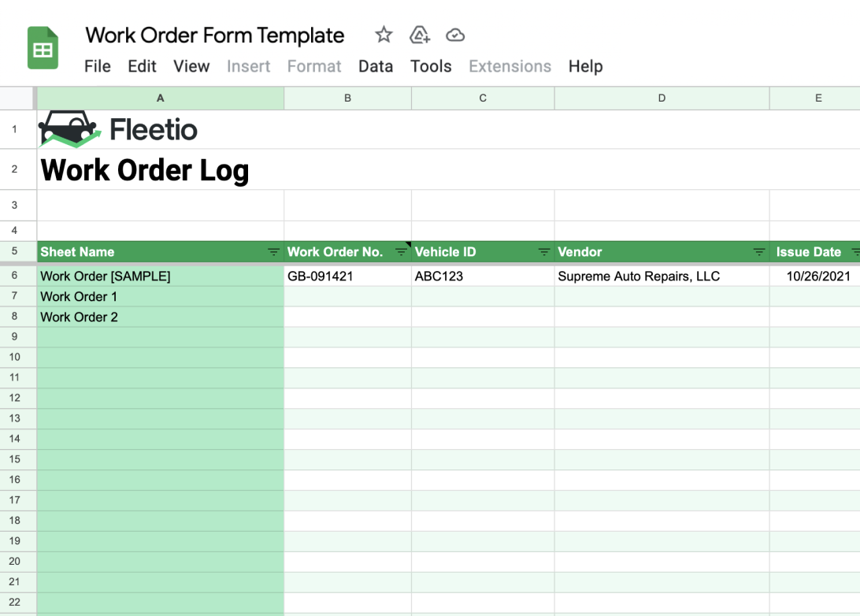The image size is (860, 616).
Task: Select column B header
Action: pyautogui.click(x=348, y=98)
